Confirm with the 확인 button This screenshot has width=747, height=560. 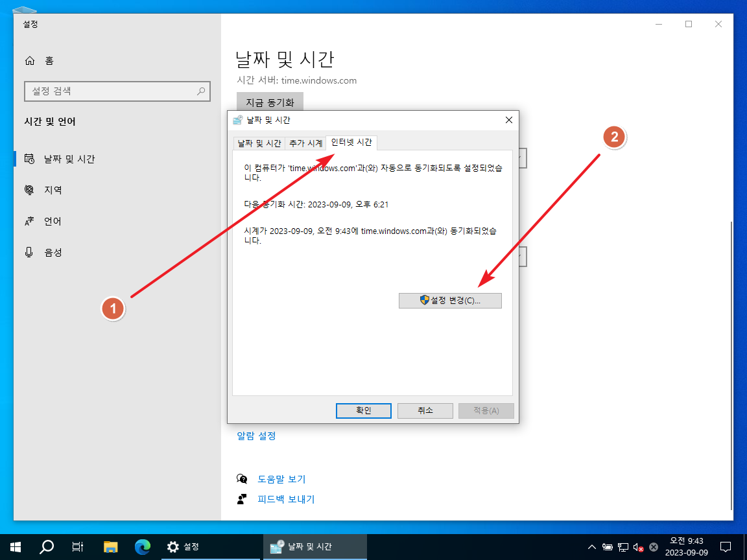click(x=364, y=410)
